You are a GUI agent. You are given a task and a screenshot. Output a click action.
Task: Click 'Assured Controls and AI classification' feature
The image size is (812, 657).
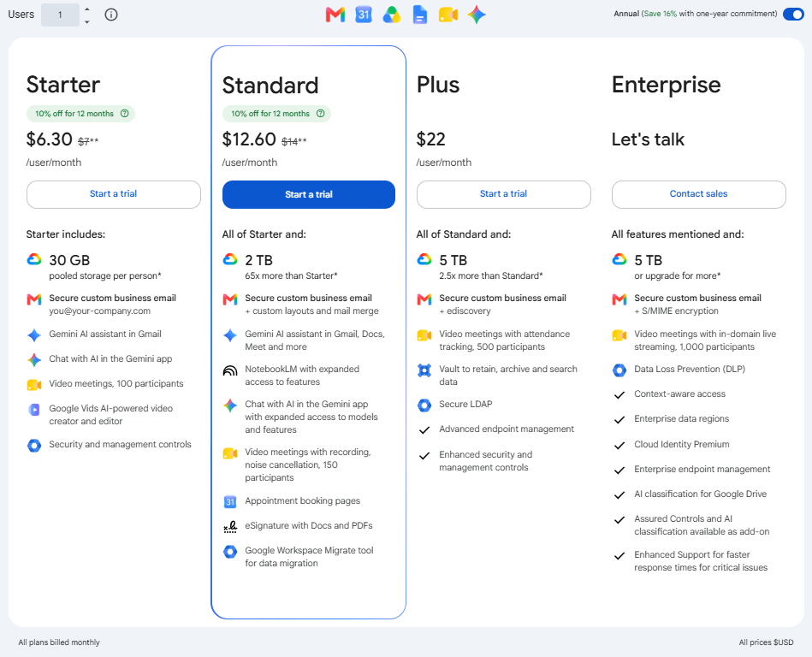pos(702,525)
